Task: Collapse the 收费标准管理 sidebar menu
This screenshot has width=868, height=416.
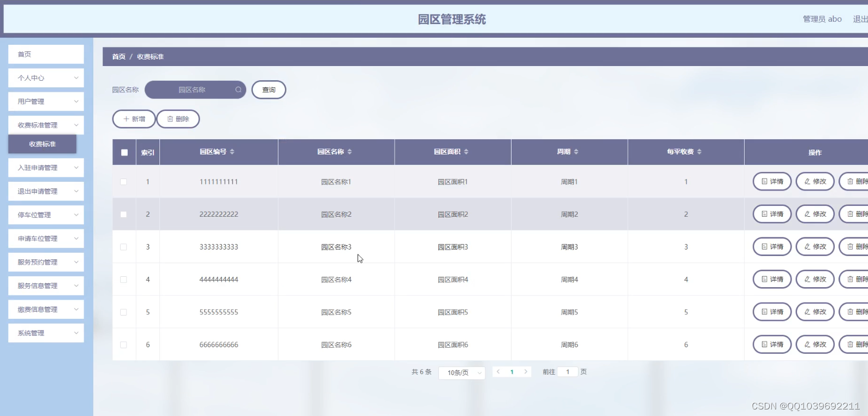Action: [46, 125]
